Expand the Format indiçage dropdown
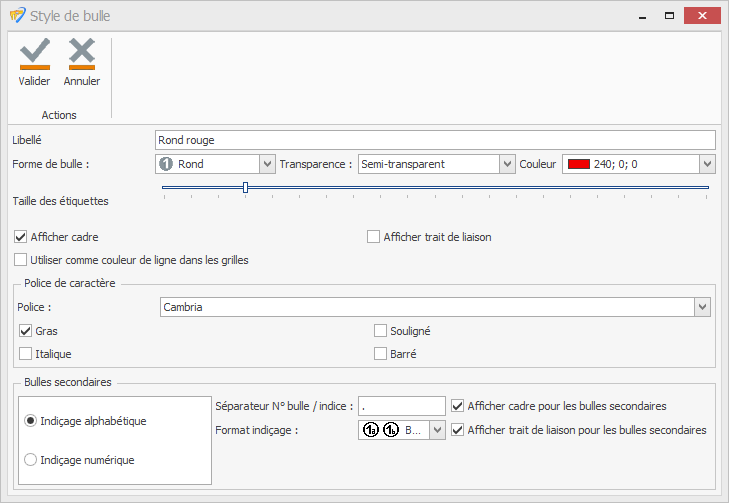 (x=437, y=430)
